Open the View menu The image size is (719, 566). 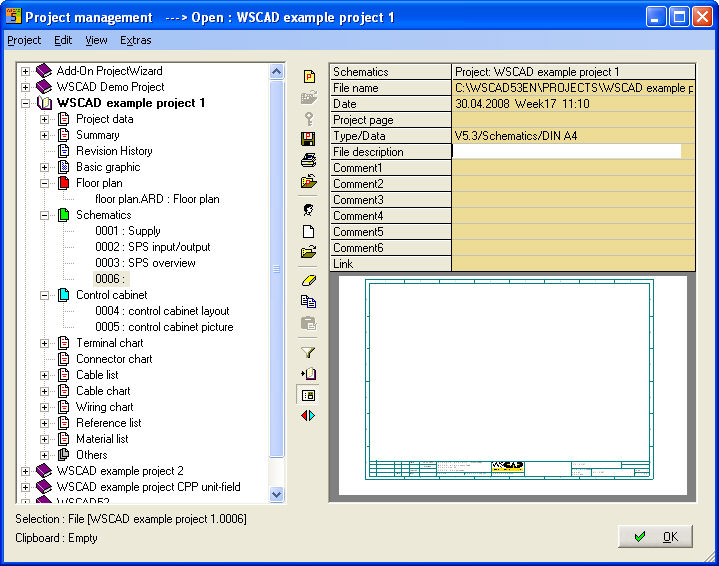96,40
